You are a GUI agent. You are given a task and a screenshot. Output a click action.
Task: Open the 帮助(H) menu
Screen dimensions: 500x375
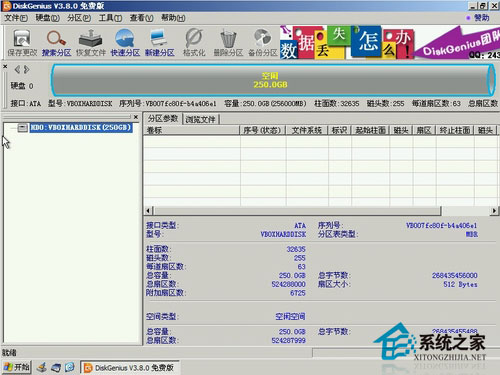[173, 18]
